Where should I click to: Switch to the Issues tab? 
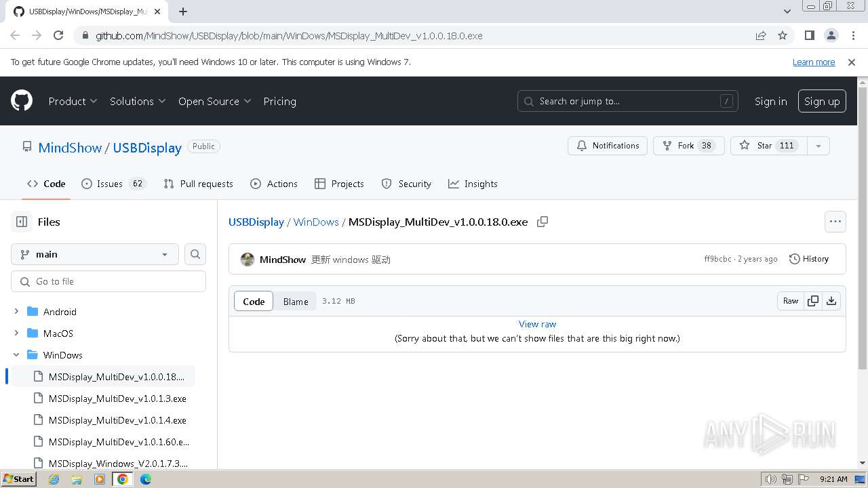point(113,184)
